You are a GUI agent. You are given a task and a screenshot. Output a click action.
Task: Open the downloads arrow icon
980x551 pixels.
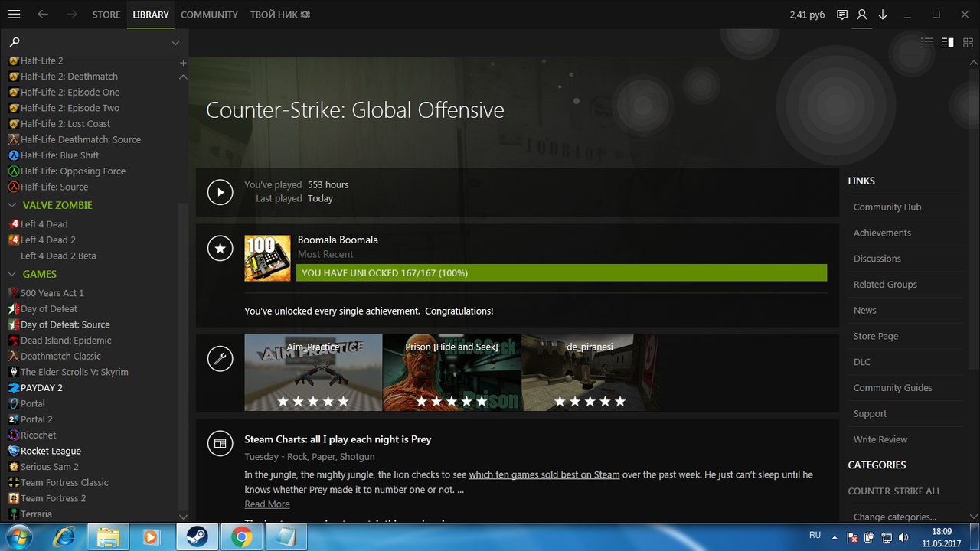click(883, 15)
